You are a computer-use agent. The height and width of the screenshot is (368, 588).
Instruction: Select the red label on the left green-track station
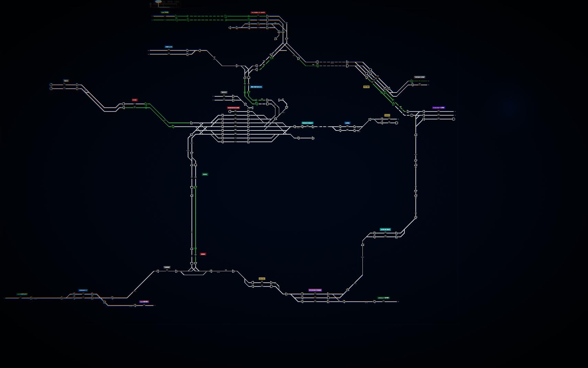(x=134, y=100)
